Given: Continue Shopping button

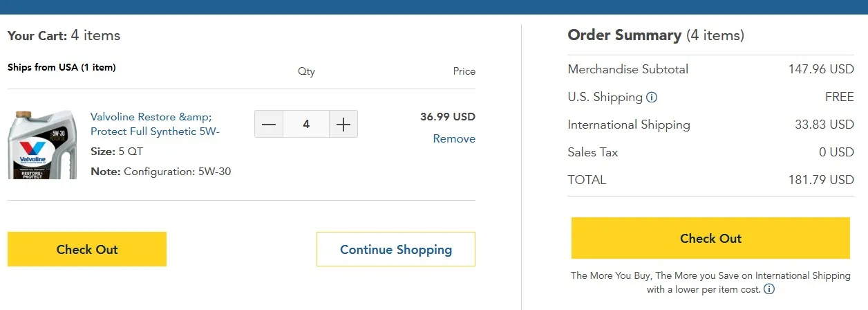Looking at the screenshot, I should click(396, 249).
